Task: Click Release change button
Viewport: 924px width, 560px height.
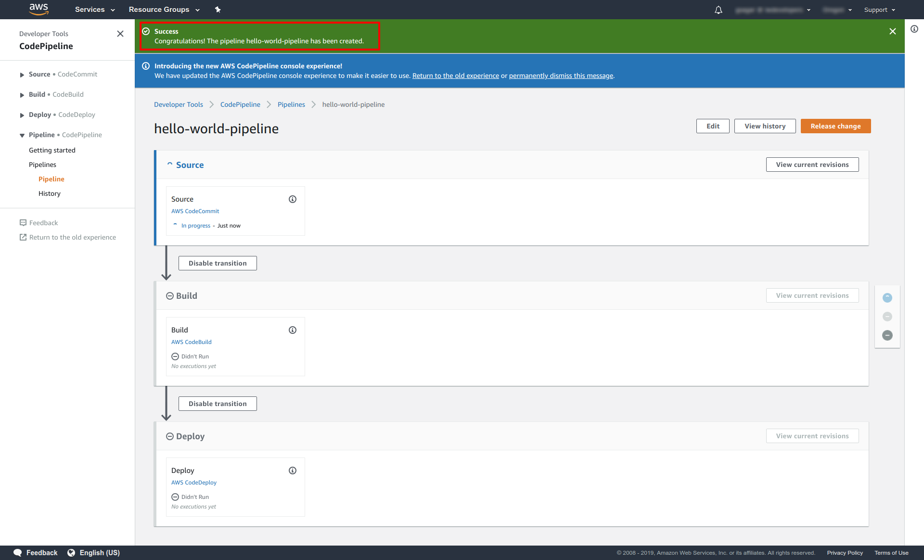Action: pos(835,126)
